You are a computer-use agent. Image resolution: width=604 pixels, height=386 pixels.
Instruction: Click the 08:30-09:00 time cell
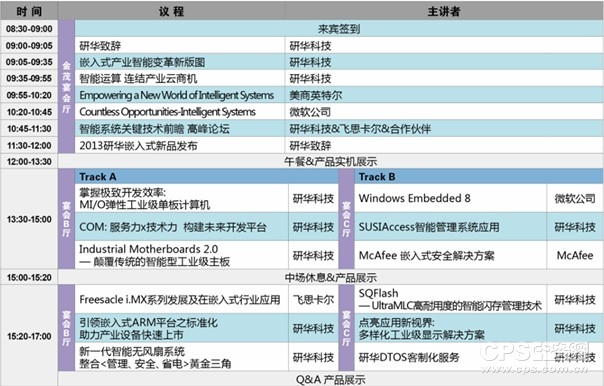[x=29, y=29]
